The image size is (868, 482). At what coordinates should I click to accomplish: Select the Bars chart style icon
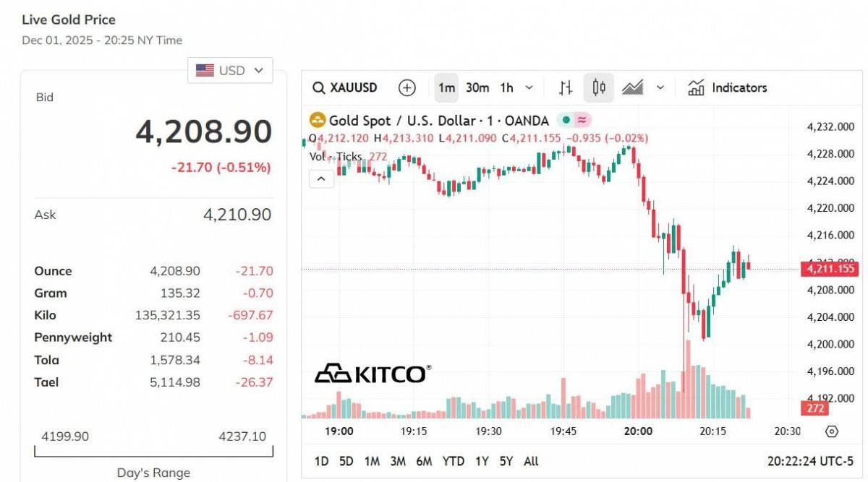[x=566, y=88]
